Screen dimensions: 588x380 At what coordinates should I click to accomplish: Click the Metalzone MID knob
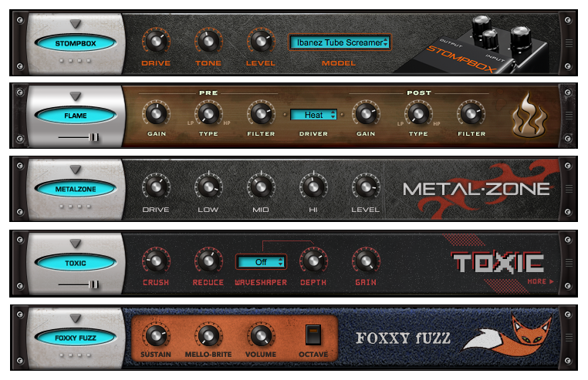click(x=261, y=187)
